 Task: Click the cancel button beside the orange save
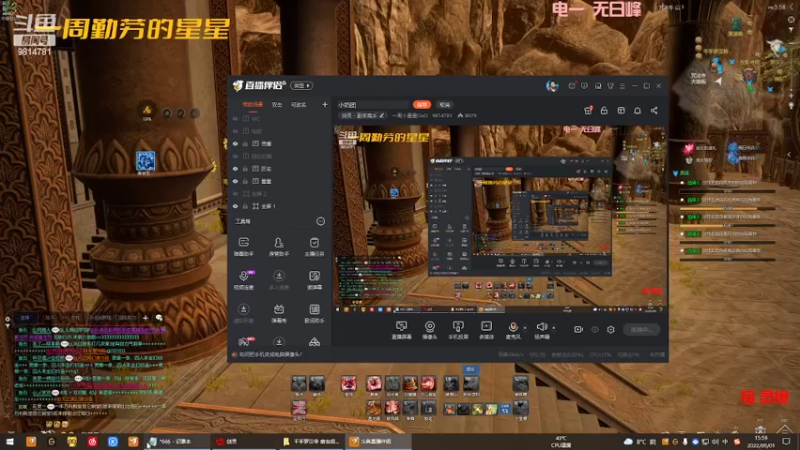(x=445, y=105)
